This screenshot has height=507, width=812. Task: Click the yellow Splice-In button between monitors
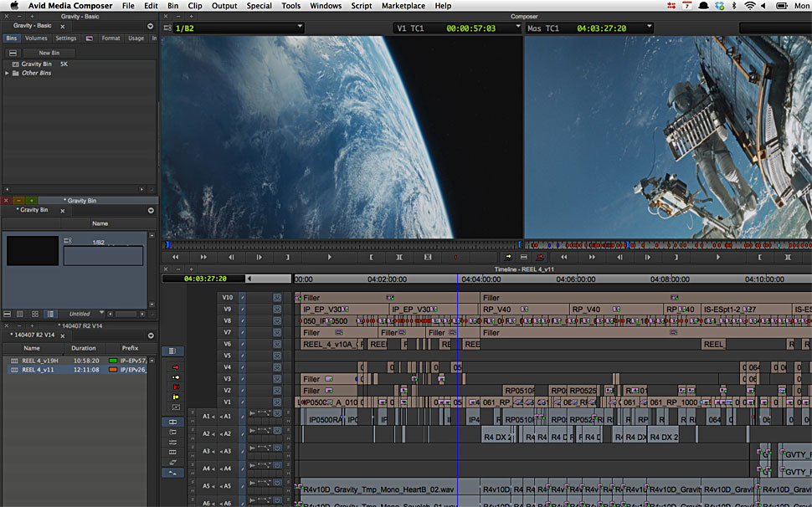tap(508, 257)
